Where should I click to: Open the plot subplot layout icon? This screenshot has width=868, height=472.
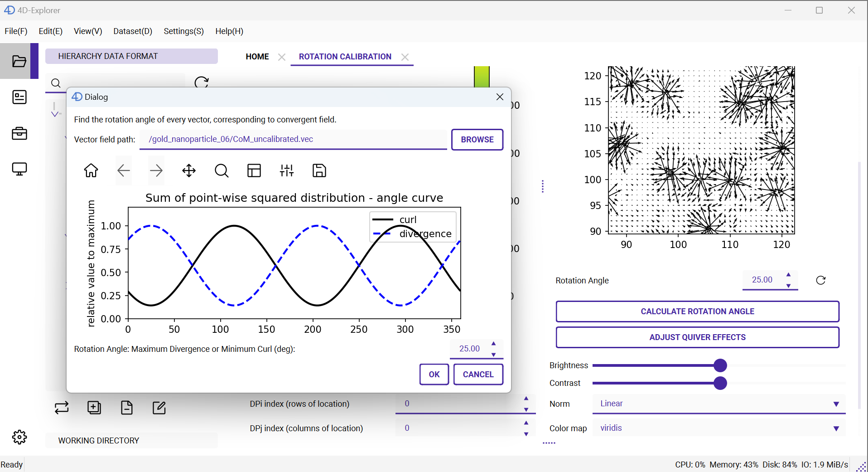(254, 170)
